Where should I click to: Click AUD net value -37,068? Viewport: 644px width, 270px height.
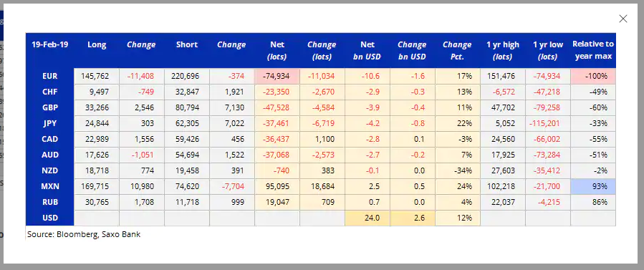pyautogui.click(x=277, y=155)
